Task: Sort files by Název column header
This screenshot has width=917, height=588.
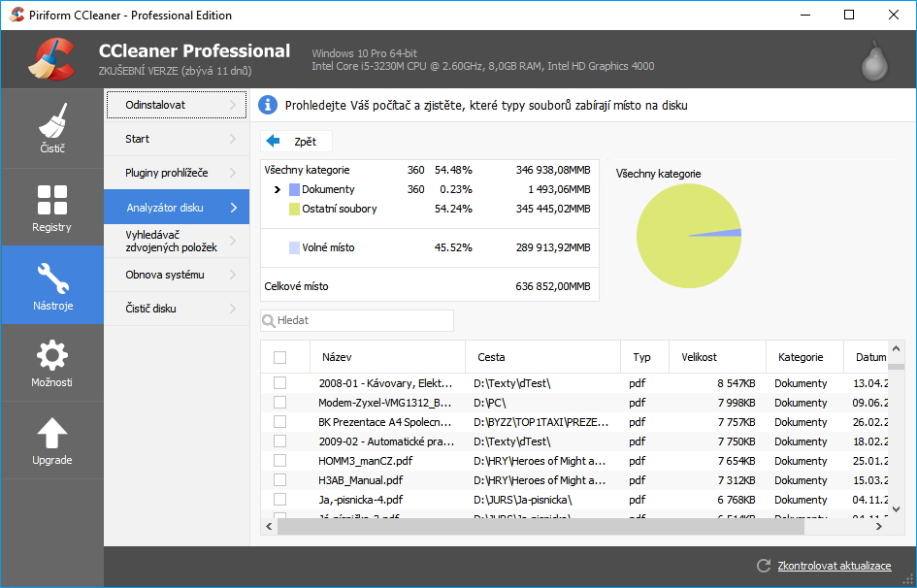Action: point(386,357)
